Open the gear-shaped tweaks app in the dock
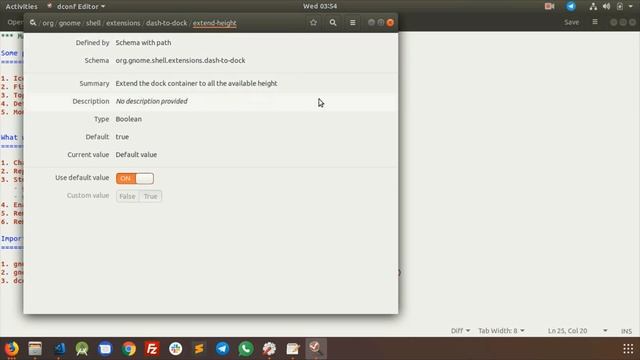Screen dimensions: 640x360 coord(269,349)
